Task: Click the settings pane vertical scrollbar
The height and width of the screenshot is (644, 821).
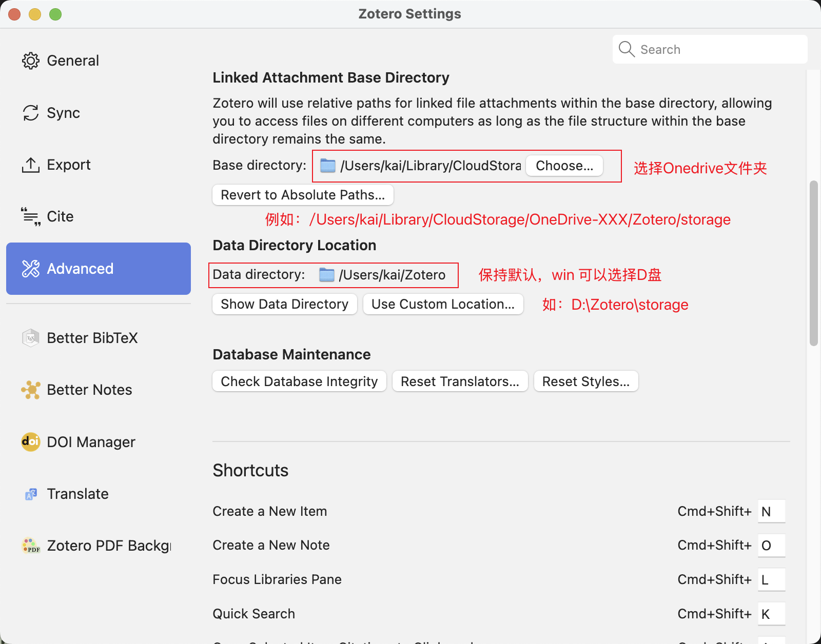Action: pos(814,263)
